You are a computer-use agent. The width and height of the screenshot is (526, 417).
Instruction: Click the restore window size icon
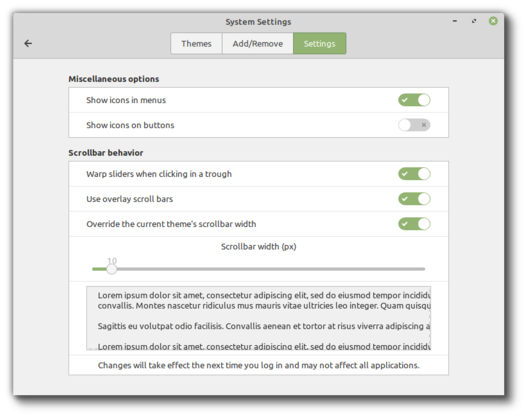[x=474, y=21]
